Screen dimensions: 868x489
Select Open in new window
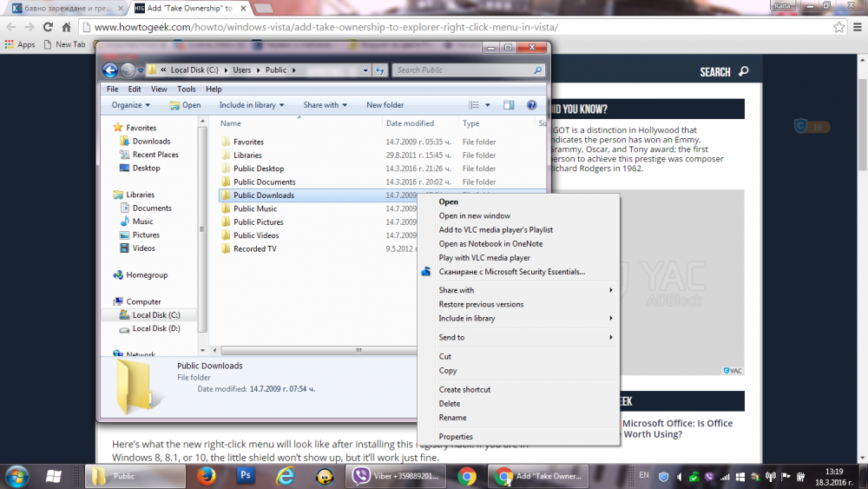475,216
